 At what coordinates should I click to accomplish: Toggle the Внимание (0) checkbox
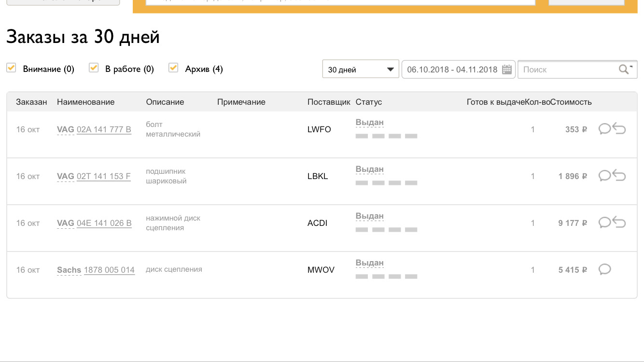pos(11,68)
